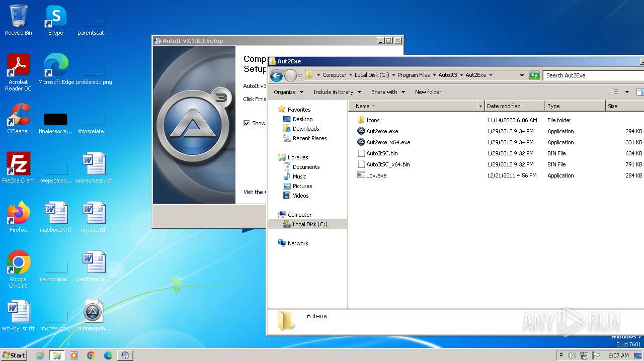The width and height of the screenshot is (644, 362).
Task: Sort by the Date modified column
Action: tap(515, 106)
